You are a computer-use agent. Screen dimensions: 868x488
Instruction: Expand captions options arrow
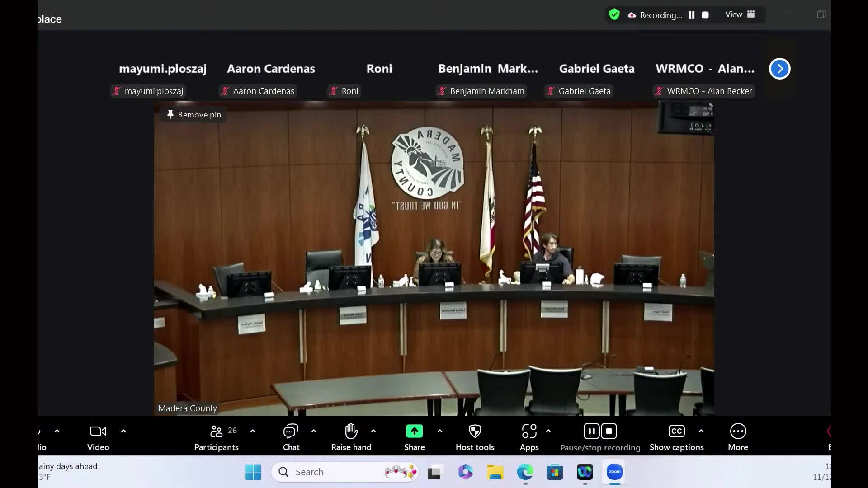pyautogui.click(x=701, y=431)
